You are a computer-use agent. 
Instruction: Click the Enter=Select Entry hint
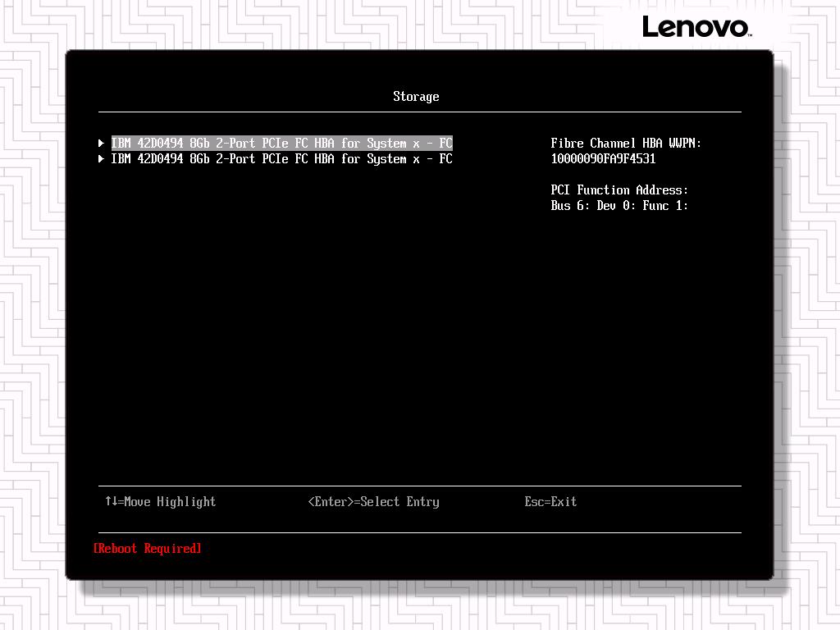coord(373,501)
